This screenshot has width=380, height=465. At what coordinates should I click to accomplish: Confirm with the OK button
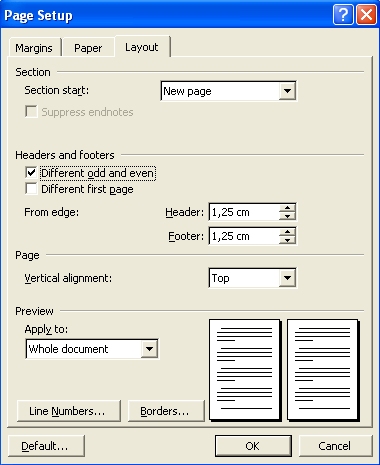253,446
